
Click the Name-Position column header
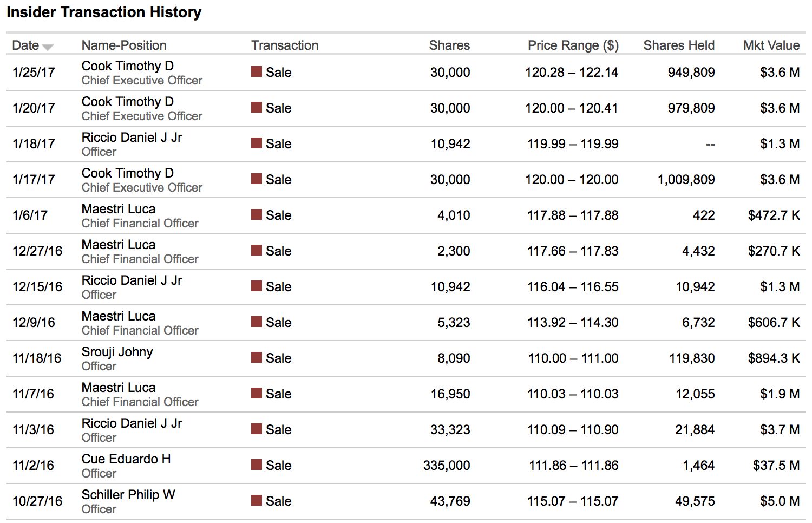click(x=123, y=45)
